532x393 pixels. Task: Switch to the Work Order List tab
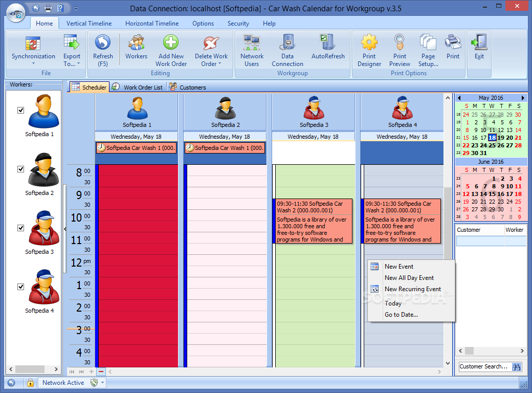coord(138,87)
